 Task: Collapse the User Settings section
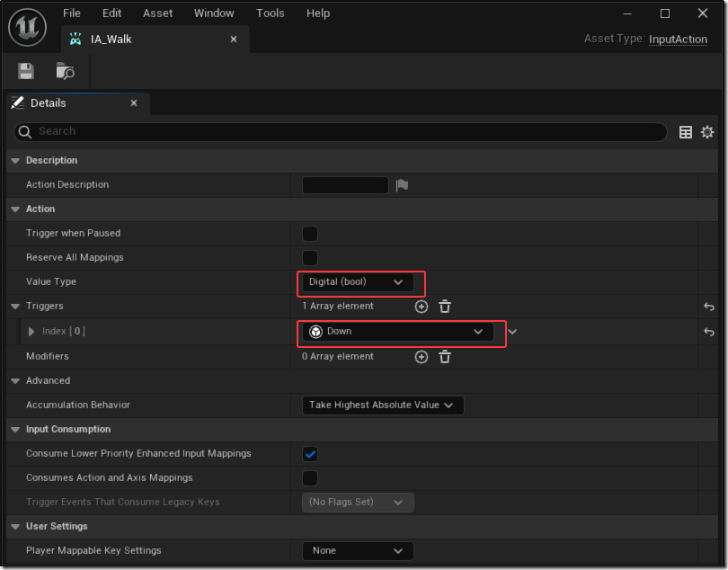[x=15, y=526]
